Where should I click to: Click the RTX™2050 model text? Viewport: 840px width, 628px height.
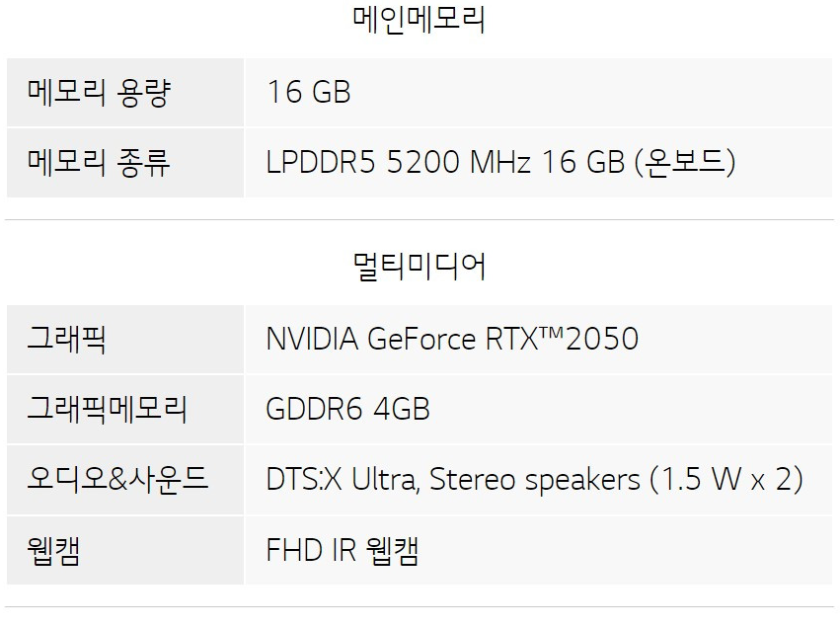click(x=562, y=339)
